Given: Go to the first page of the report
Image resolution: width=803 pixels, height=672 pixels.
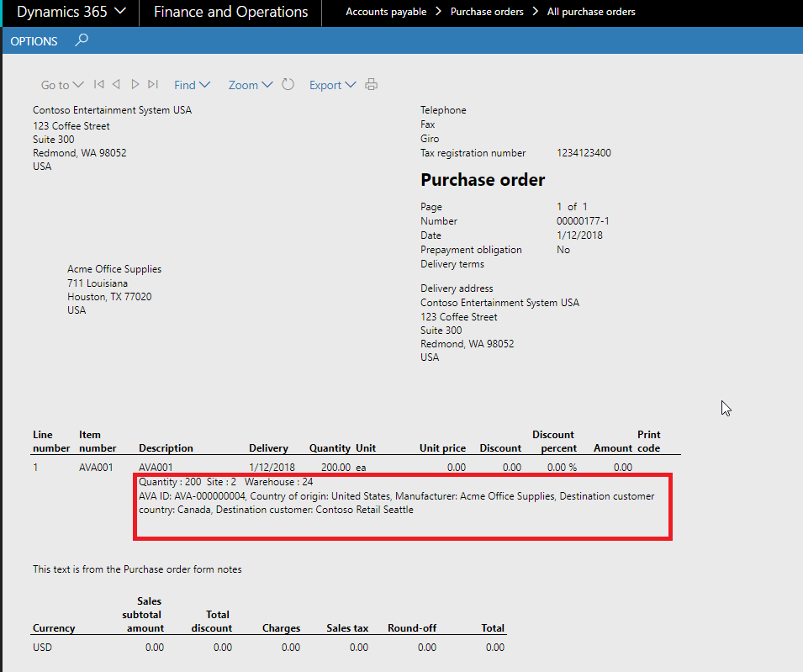Looking at the screenshot, I should click(98, 84).
